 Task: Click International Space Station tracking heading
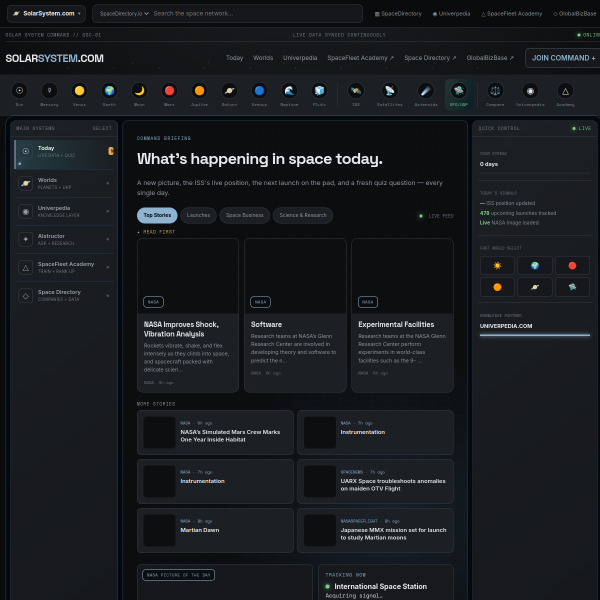click(x=380, y=586)
